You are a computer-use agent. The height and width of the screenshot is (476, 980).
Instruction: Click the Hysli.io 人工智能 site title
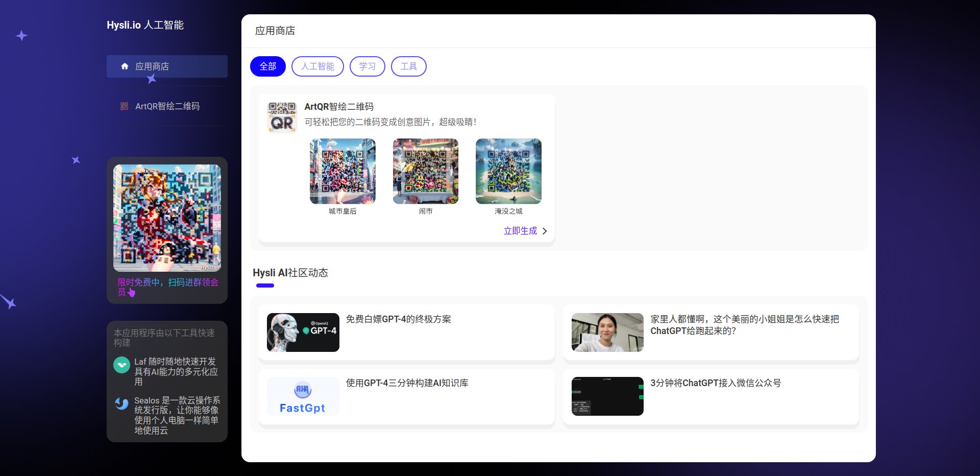point(145,25)
